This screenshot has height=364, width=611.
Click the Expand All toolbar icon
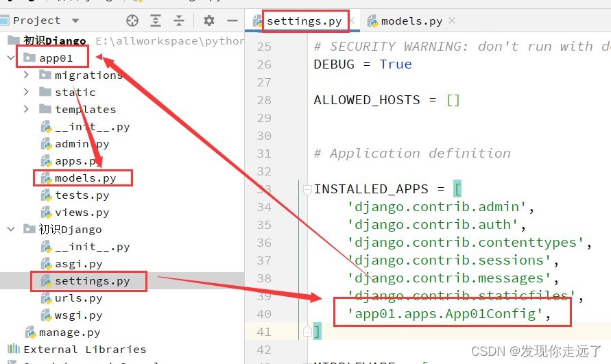pyautogui.click(x=156, y=21)
